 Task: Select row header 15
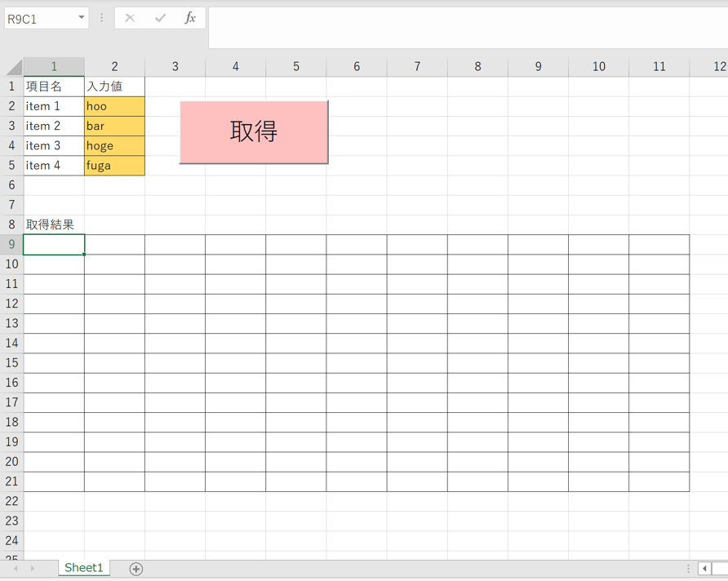point(11,363)
